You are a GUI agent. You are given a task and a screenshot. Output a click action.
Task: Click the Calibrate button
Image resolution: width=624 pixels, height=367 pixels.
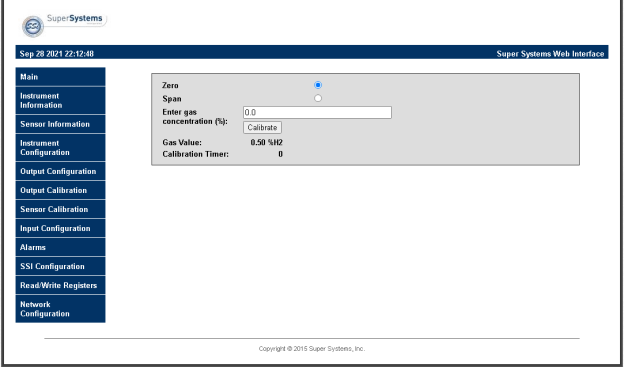(x=262, y=127)
